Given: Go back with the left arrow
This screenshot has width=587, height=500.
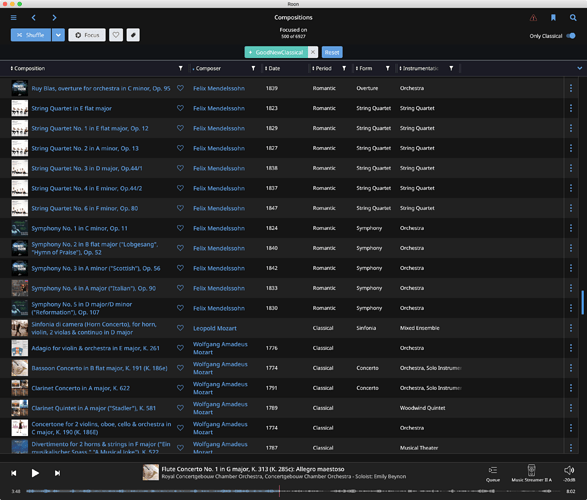Looking at the screenshot, I should point(34,18).
